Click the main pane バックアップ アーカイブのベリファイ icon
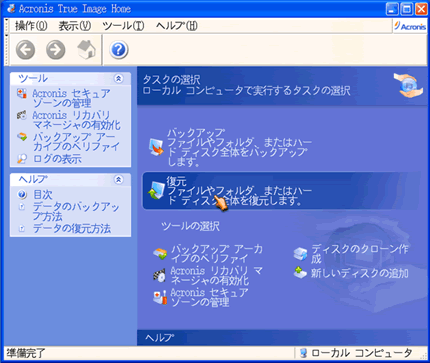Image resolution: width=430 pixels, height=363 pixels. pos(160,254)
